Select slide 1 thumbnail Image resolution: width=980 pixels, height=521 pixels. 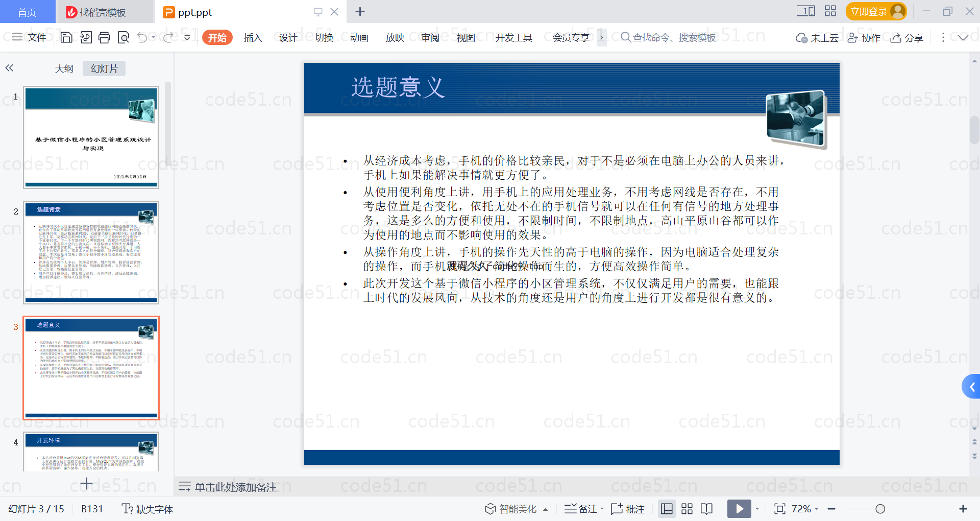[91, 137]
